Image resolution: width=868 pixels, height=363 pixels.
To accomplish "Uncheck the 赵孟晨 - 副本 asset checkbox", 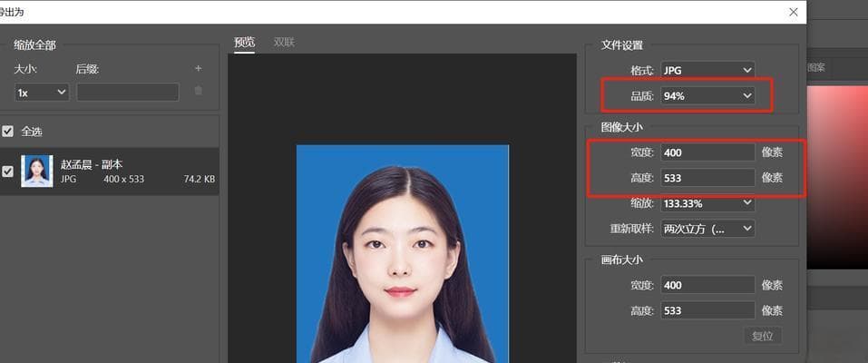I will [8, 172].
